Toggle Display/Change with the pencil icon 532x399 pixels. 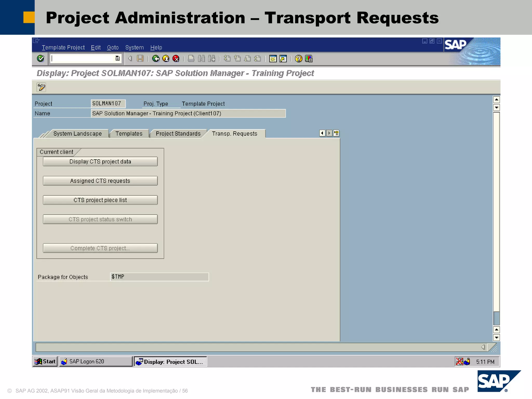click(41, 87)
